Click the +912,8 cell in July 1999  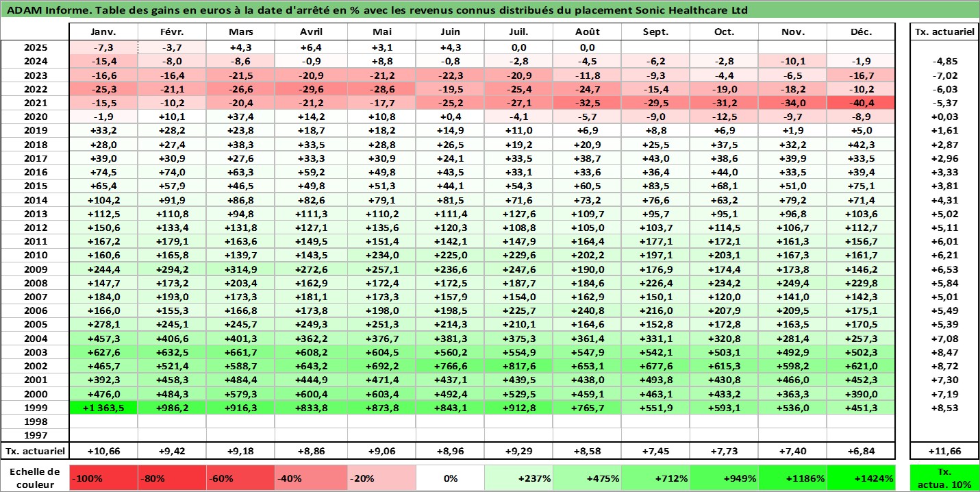pos(518,407)
